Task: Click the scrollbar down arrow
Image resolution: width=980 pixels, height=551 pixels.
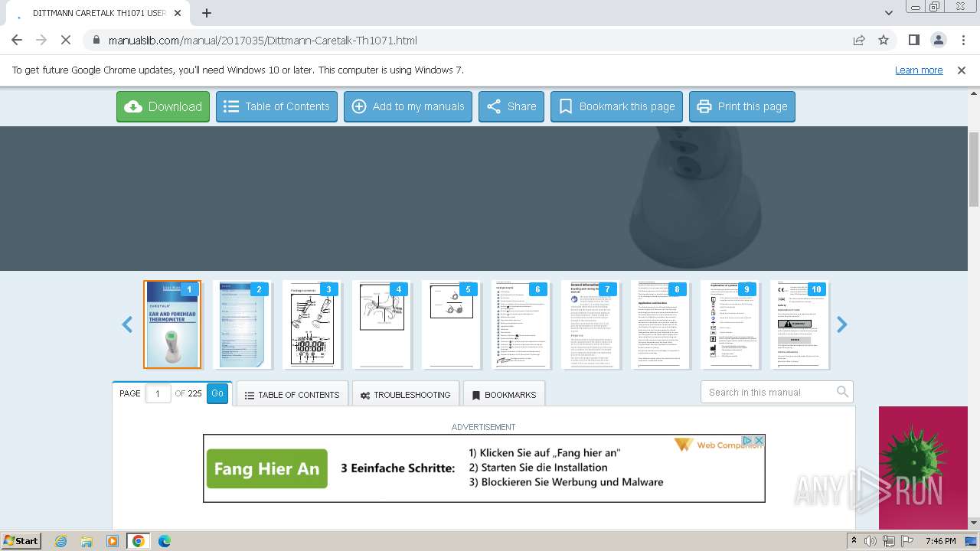Action: pos(974,523)
